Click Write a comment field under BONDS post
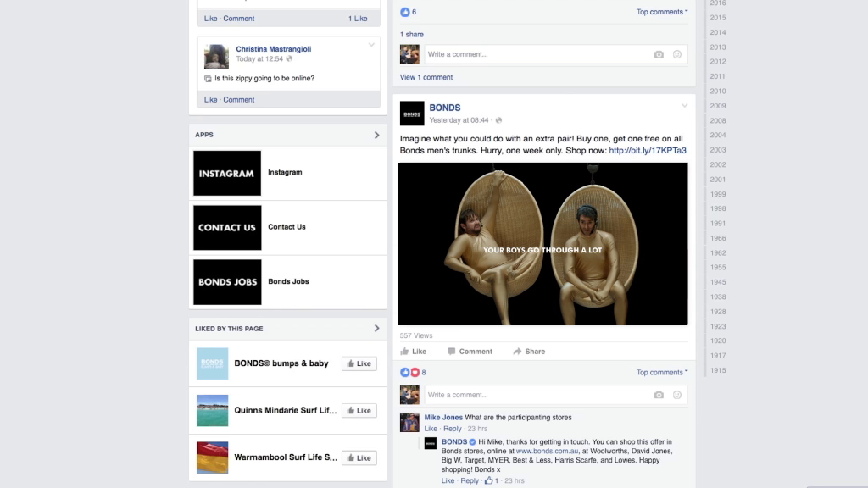 pyautogui.click(x=556, y=395)
